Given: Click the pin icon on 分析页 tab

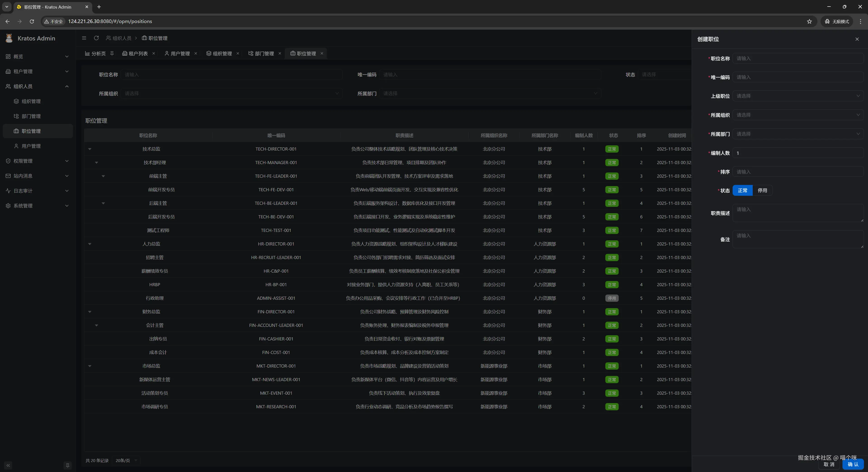Looking at the screenshot, I should tap(112, 53).
